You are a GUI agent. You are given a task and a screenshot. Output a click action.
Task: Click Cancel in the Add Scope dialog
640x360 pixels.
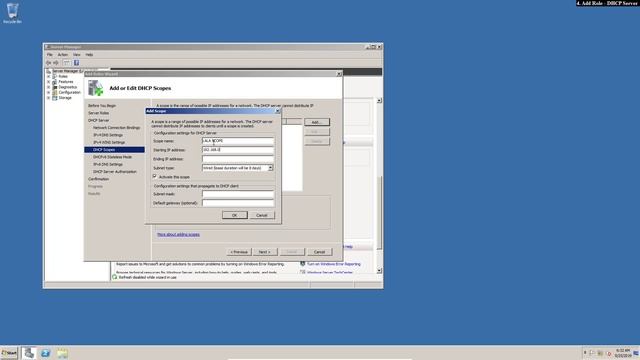(262, 215)
